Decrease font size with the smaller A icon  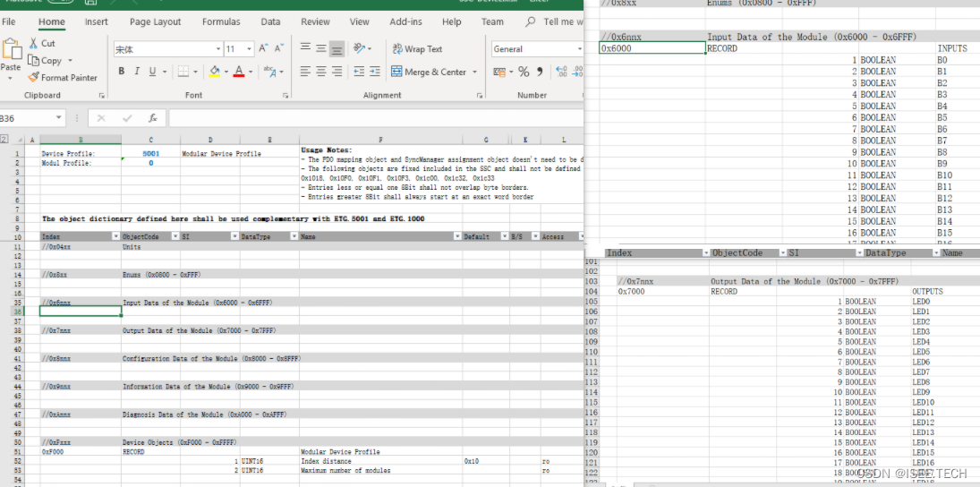tap(279, 48)
